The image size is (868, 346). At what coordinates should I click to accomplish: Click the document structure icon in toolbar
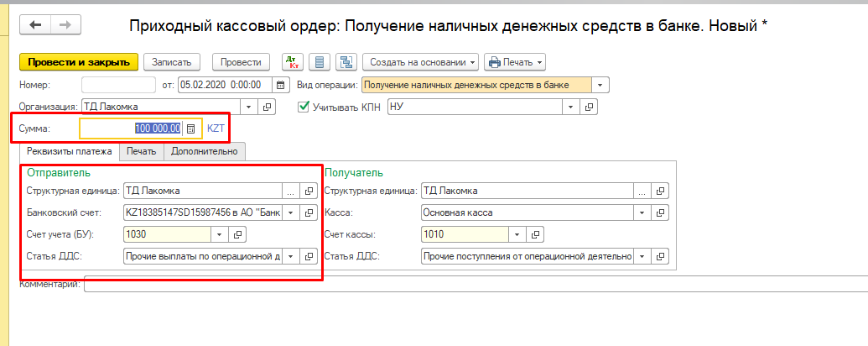(x=345, y=62)
